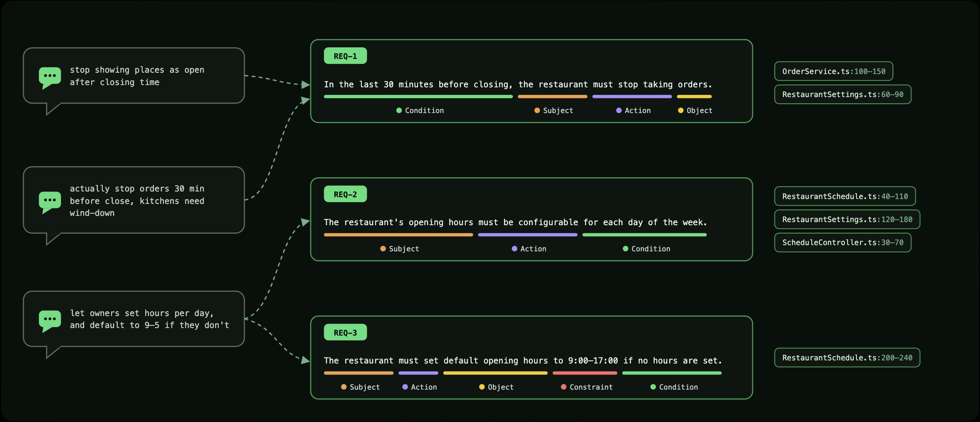Click the purple Action dot in REQ-3

(405, 387)
